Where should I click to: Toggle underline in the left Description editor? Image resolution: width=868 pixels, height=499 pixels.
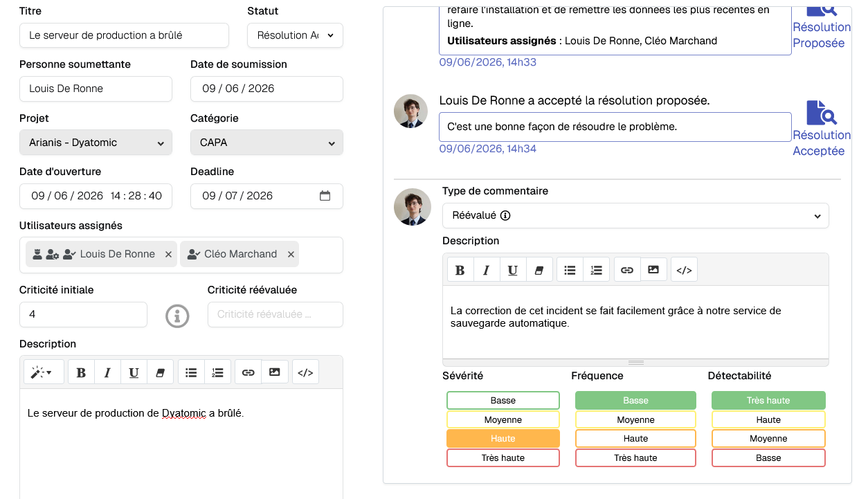point(134,372)
